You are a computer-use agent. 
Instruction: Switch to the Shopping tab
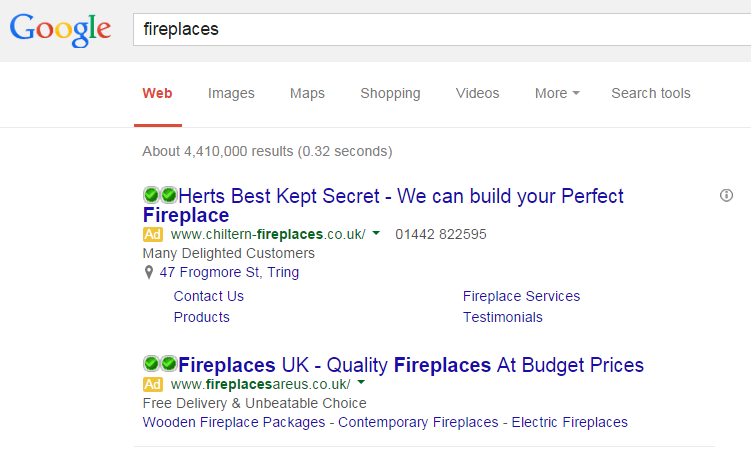390,93
